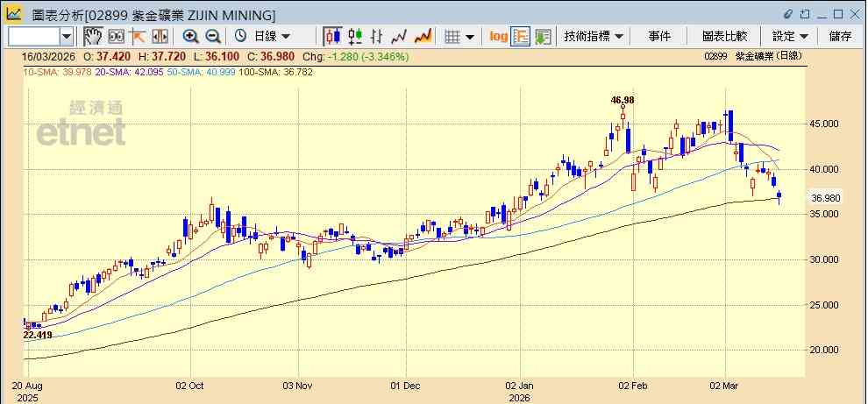
Task: Click the 22.419 low price label
Action: (x=37, y=335)
